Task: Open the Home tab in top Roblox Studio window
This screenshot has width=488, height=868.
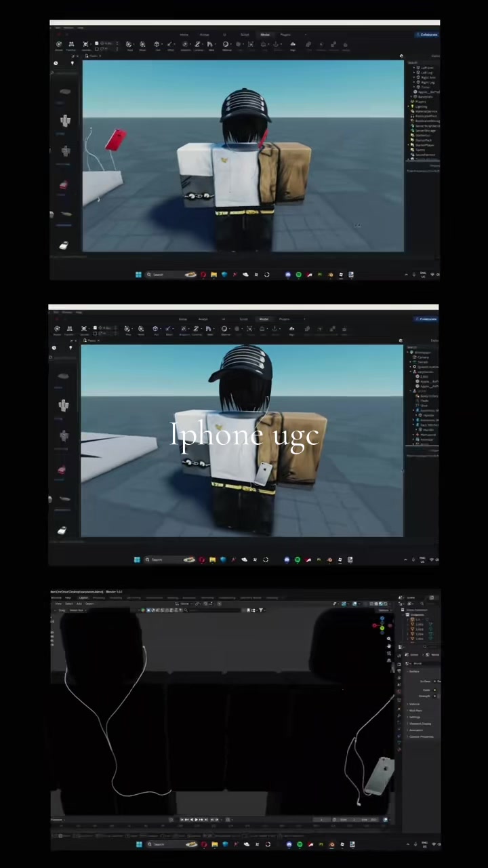Action: pyautogui.click(x=184, y=34)
